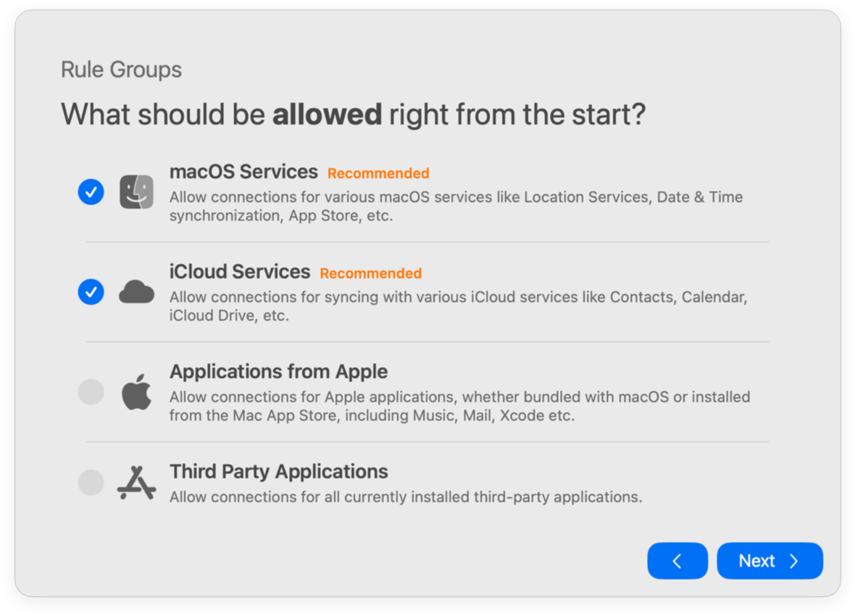Click the iCloud description mentioning Contacts, Calendar
855x616 pixels.
click(458, 306)
